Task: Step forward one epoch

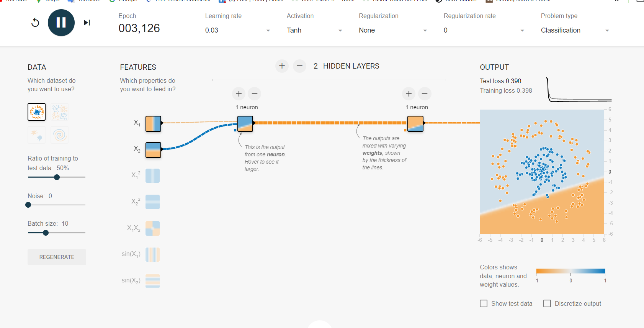Action: click(87, 23)
